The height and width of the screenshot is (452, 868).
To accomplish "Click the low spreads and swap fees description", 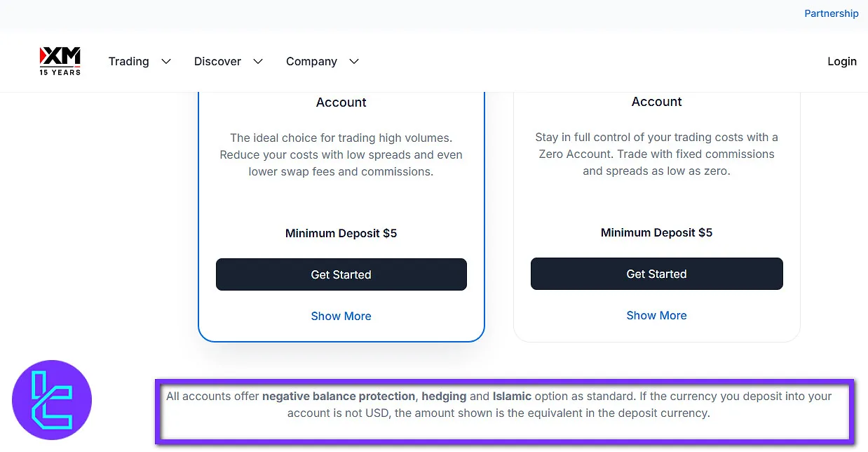I will coord(341,154).
